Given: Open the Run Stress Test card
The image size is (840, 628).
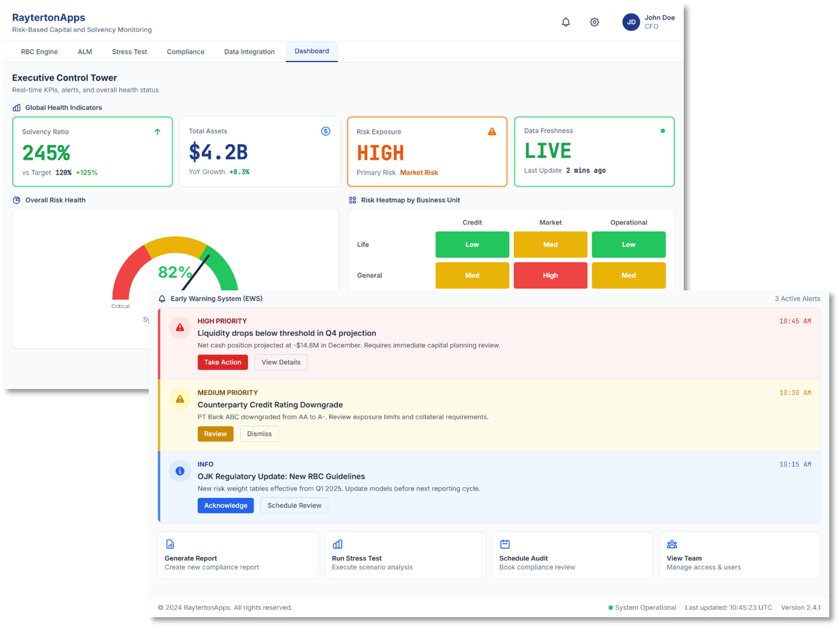Looking at the screenshot, I should click(x=405, y=555).
